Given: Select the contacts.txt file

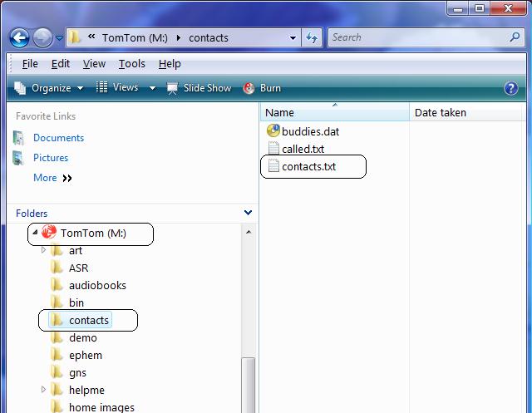Looking at the screenshot, I should pyautogui.click(x=308, y=166).
